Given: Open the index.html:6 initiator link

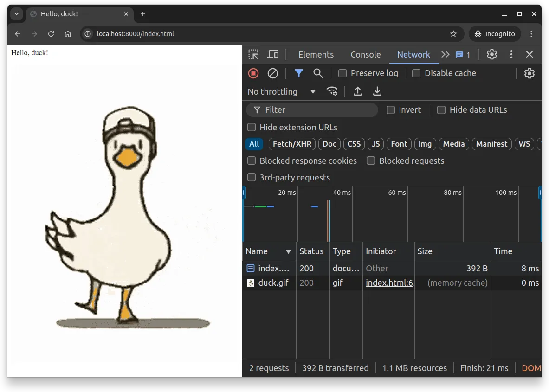Looking at the screenshot, I should (389, 283).
